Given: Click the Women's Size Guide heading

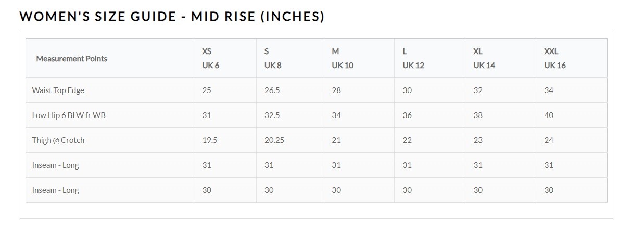Looking at the screenshot, I should pos(172,17).
